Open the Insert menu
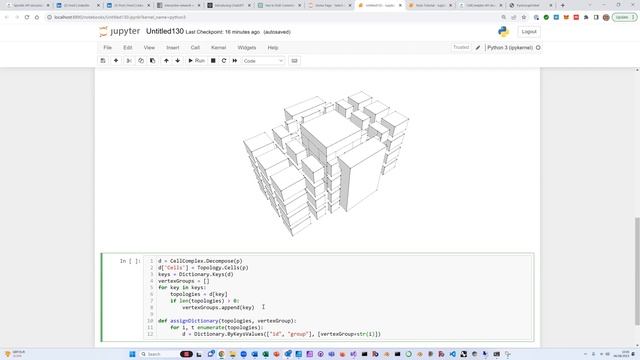640x360 pixels. pos(173,48)
